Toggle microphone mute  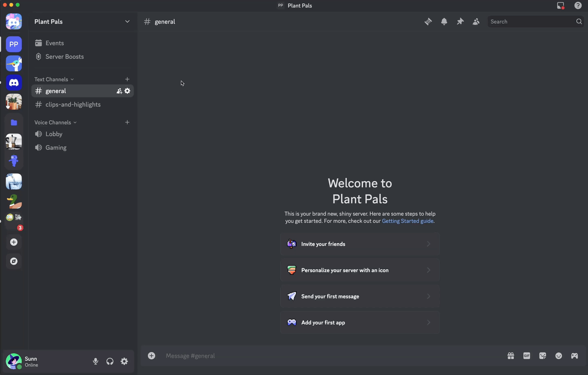(96, 362)
